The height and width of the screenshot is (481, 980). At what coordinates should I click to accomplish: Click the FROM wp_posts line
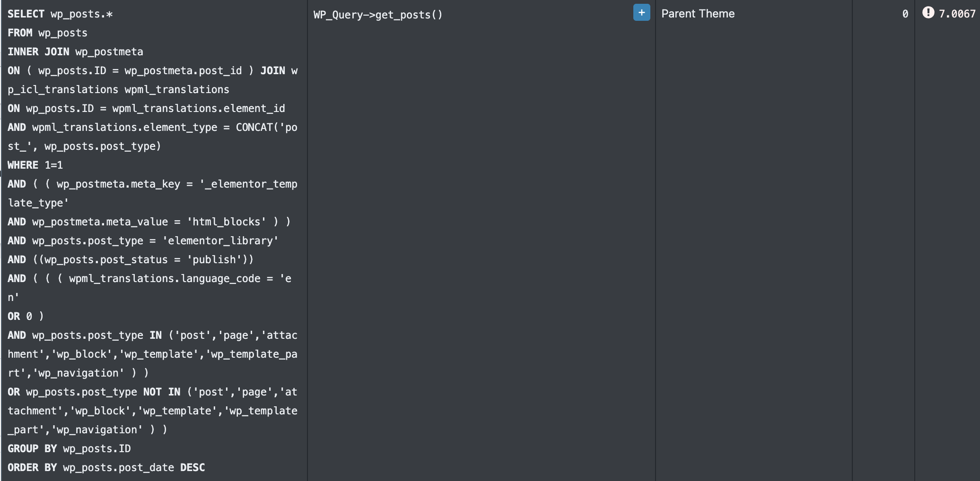47,33
